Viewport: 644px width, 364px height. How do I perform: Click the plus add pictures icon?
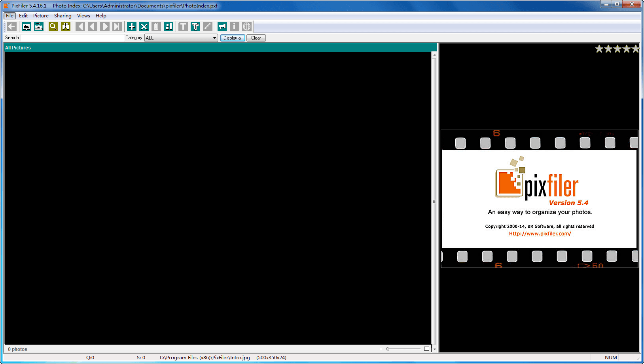pyautogui.click(x=132, y=26)
